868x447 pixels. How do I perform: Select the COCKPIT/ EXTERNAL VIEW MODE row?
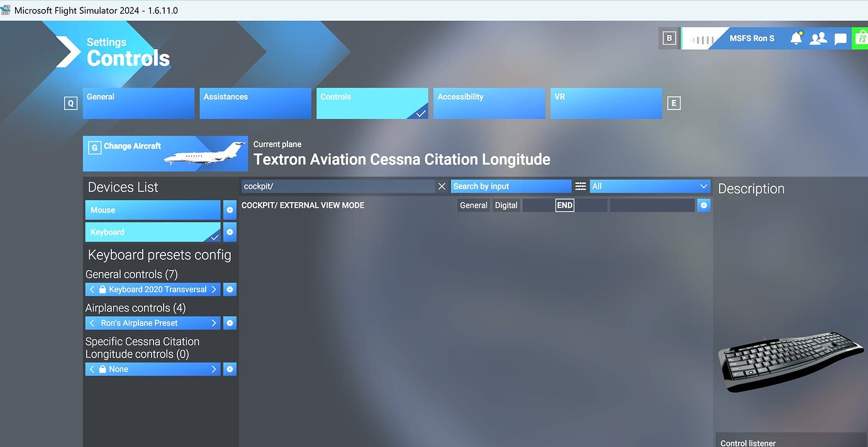pos(476,205)
